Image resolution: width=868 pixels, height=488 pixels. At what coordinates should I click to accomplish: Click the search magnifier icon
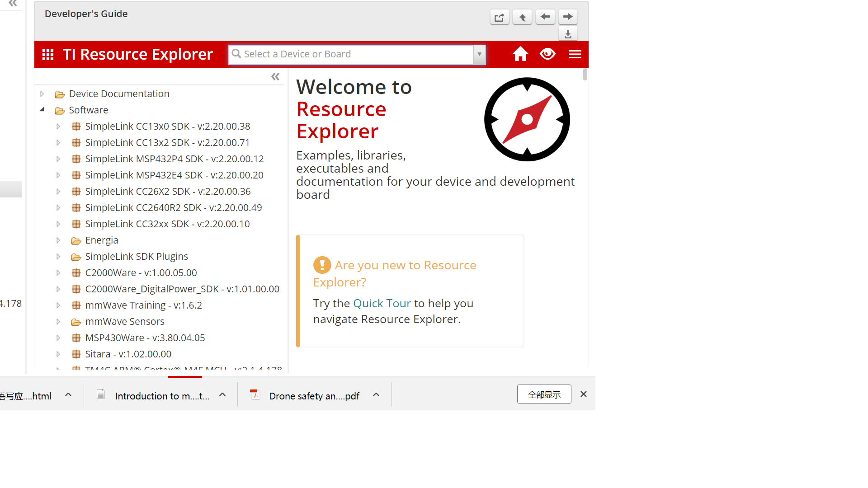[236, 54]
